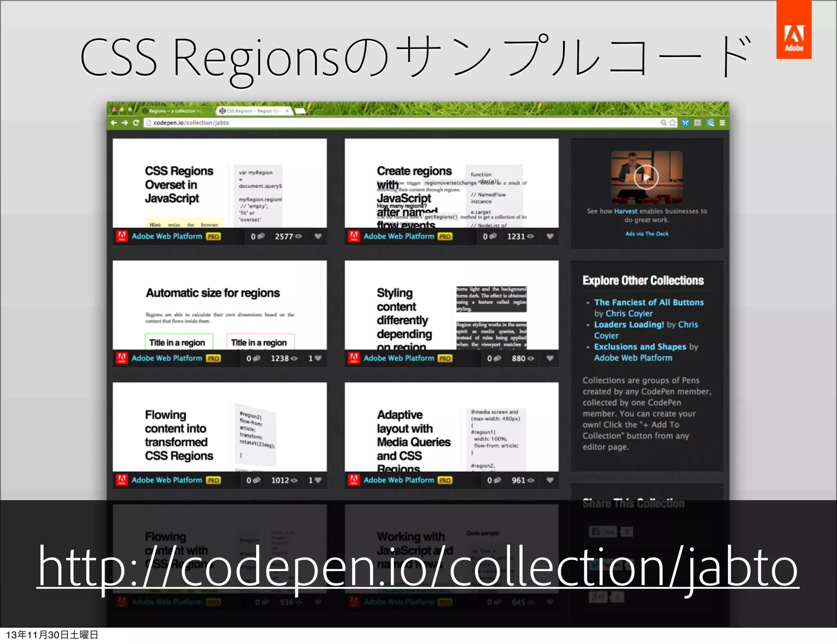Open 'Flowing content into transformed CSS Regions' pen
Viewport: 837px width, 644px height.
pos(219,427)
